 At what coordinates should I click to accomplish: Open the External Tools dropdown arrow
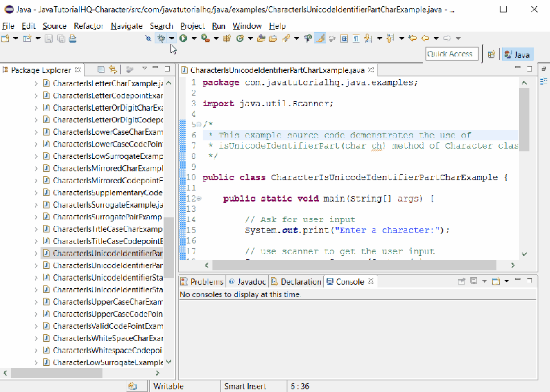coord(216,39)
